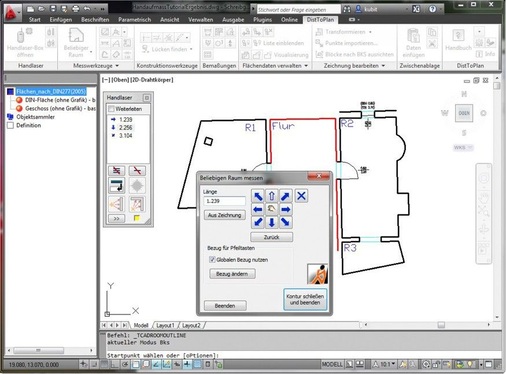Click the orange measuring figure icon in the dialog
506x374 pixels.
pos(317,274)
